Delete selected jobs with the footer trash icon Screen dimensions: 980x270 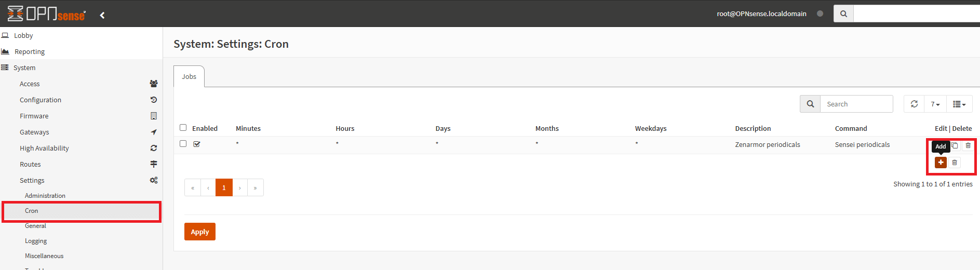click(x=955, y=163)
